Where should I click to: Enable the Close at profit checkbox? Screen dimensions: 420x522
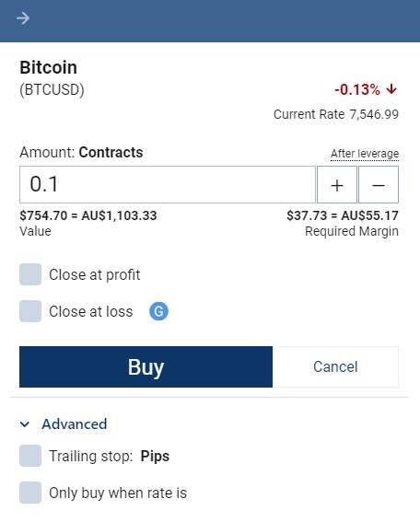30,274
